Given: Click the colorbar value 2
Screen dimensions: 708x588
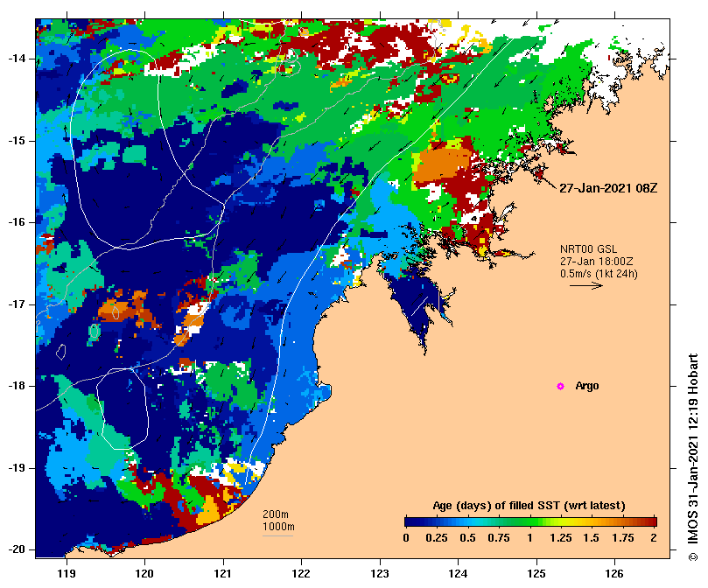Looking at the screenshot, I should 654,538.
